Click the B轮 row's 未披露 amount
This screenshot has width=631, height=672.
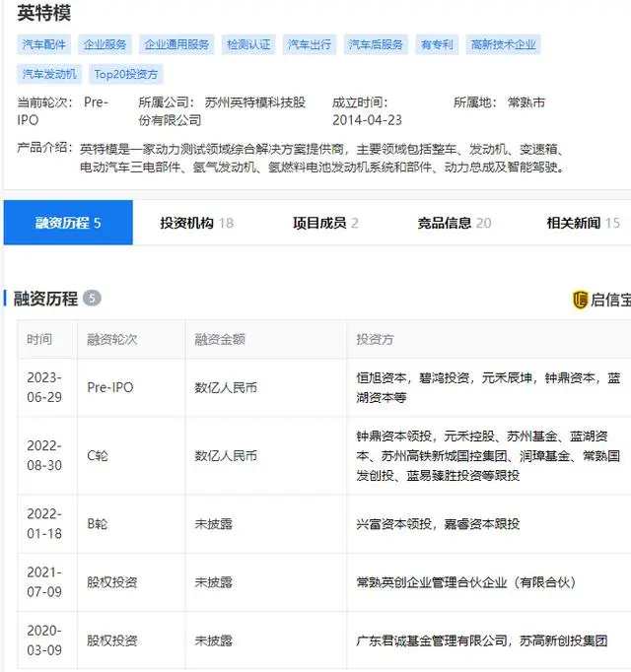tap(214, 524)
